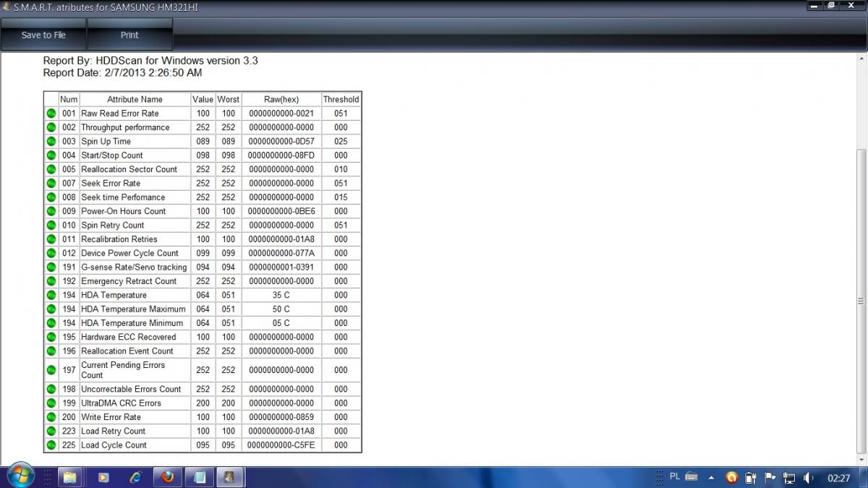Image resolution: width=868 pixels, height=488 pixels.
Task: Click the green status icon for Raw Read Error Rate
Action: coord(51,114)
